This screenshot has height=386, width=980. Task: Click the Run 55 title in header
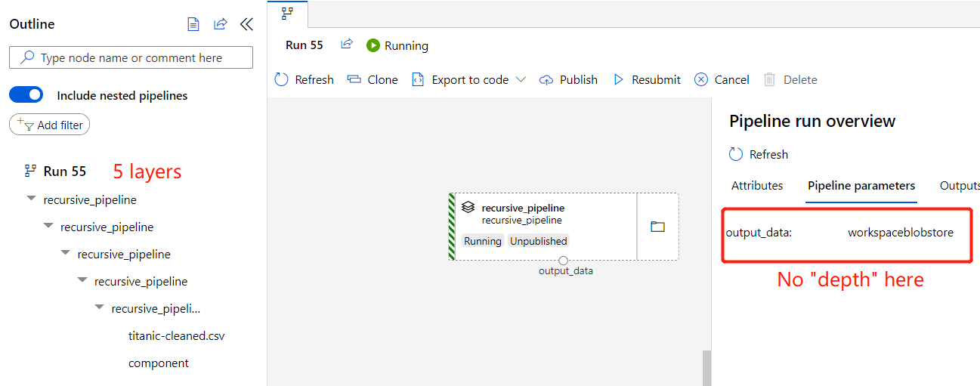coord(305,45)
